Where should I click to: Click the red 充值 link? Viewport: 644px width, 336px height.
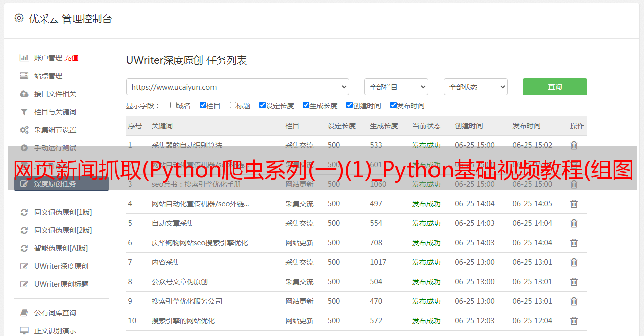(x=71, y=58)
